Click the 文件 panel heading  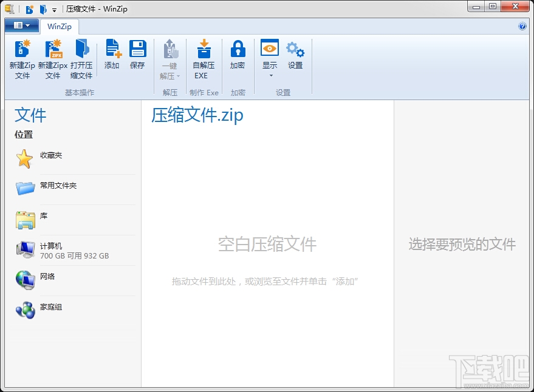click(30, 115)
